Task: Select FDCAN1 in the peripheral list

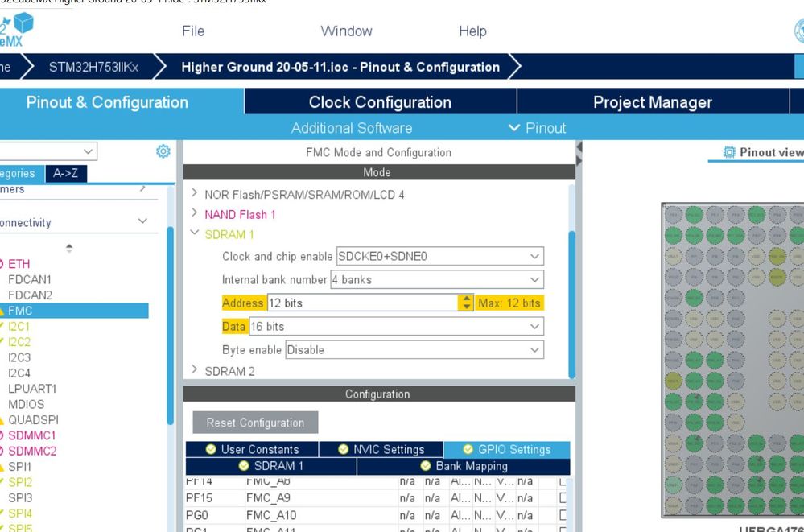Action: pos(30,279)
